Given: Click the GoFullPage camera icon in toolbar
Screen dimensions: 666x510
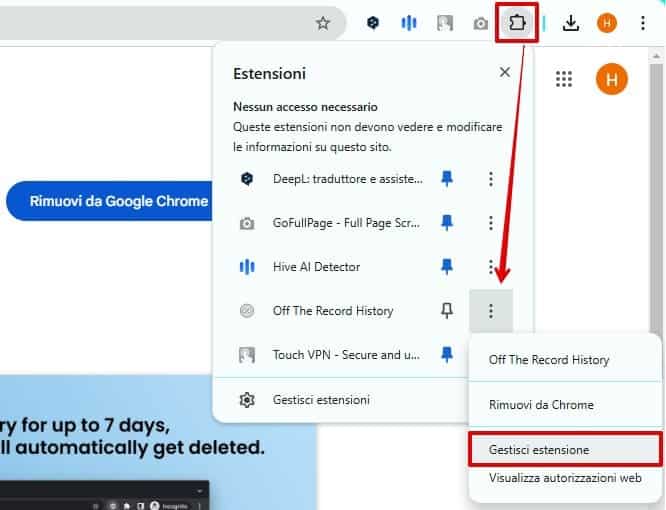Looking at the screenshot, I should [x=480, y=23].
